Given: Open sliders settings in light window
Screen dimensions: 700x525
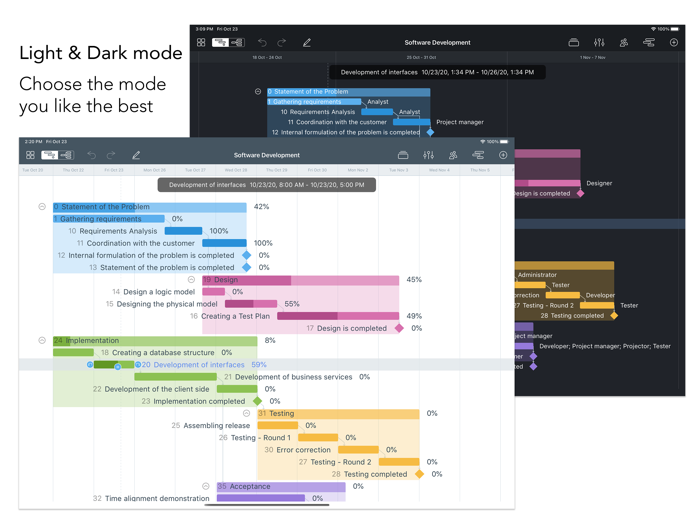Looking at the screenshot, I should (428, 155).
